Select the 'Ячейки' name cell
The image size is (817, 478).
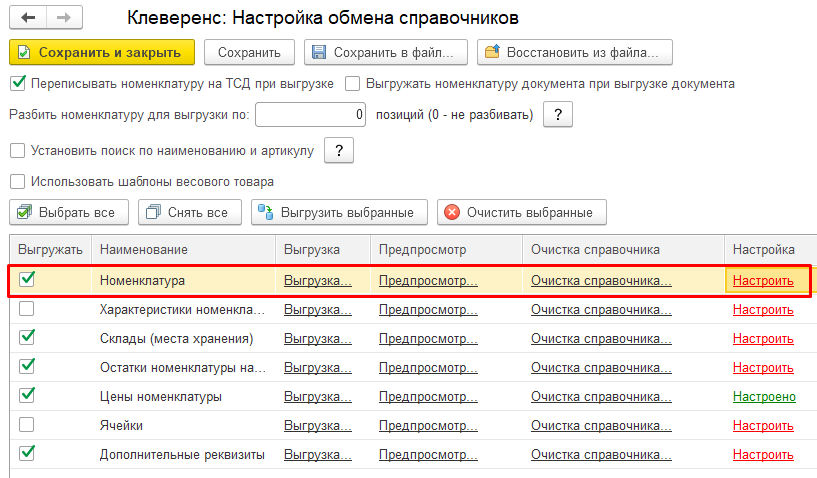[x=183, y=426]
